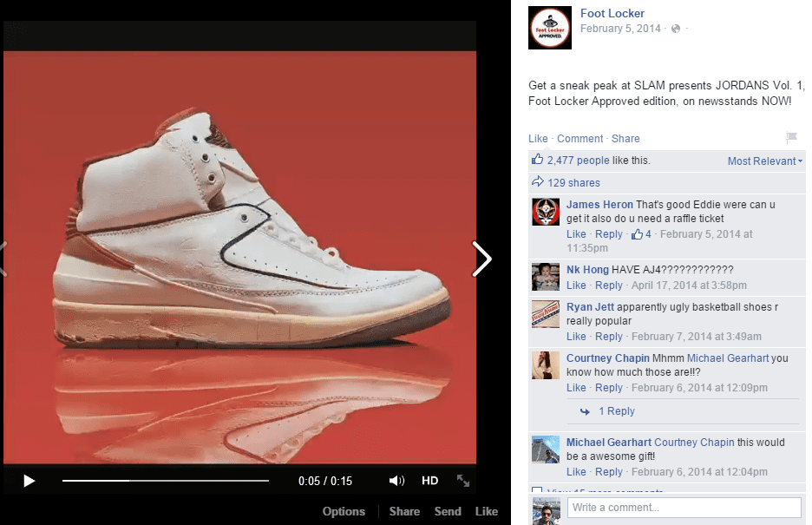Click Send below the video player
The image size is (812, 525).
point(448,511)
